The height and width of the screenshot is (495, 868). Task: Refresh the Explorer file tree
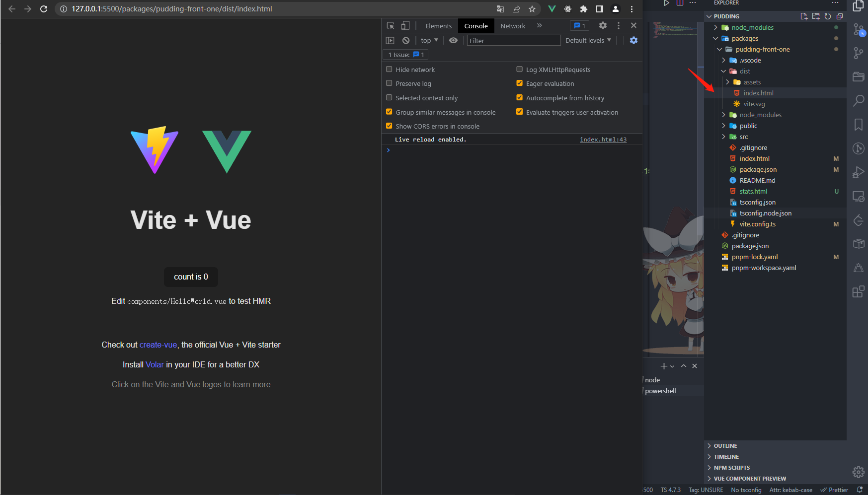point(828,16)
